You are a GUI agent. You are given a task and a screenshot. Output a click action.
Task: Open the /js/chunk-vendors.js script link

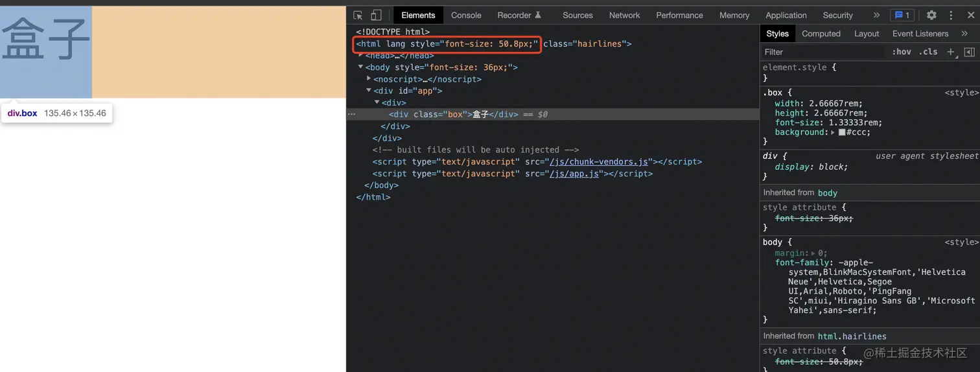click(x=600, y=161)
